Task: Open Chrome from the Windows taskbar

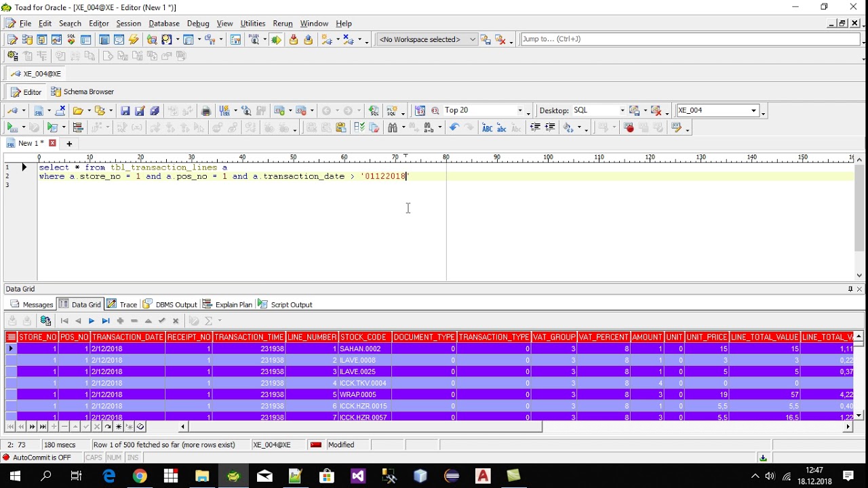Action: coord(140,476)
